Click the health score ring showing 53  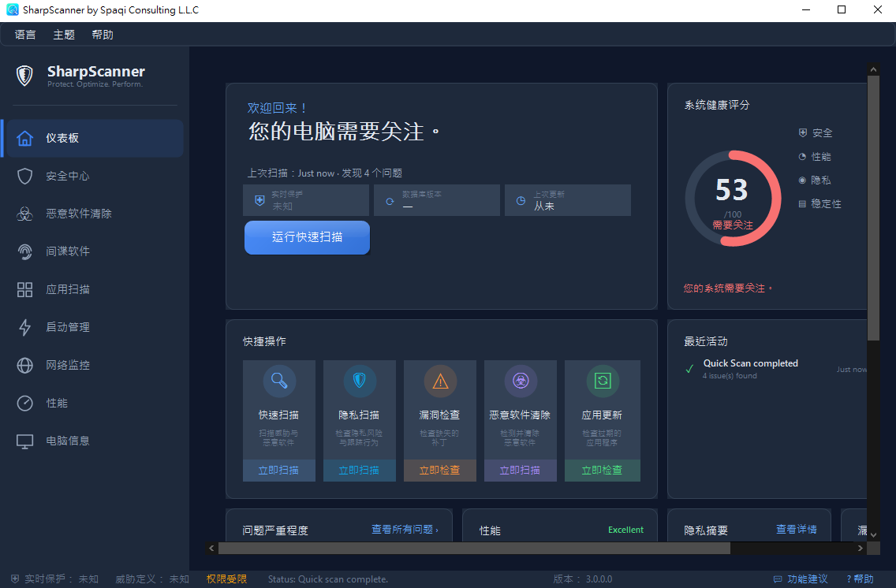click(734, 199)
